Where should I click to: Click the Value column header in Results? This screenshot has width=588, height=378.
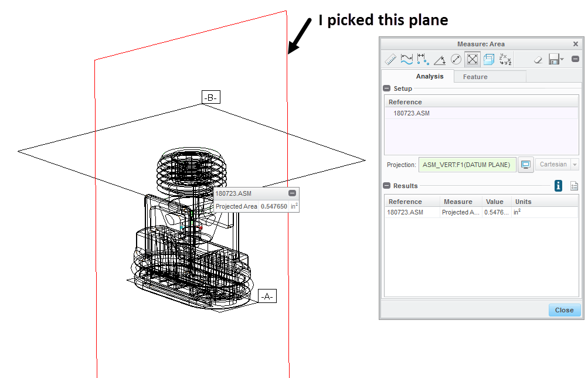click(497, 202)
